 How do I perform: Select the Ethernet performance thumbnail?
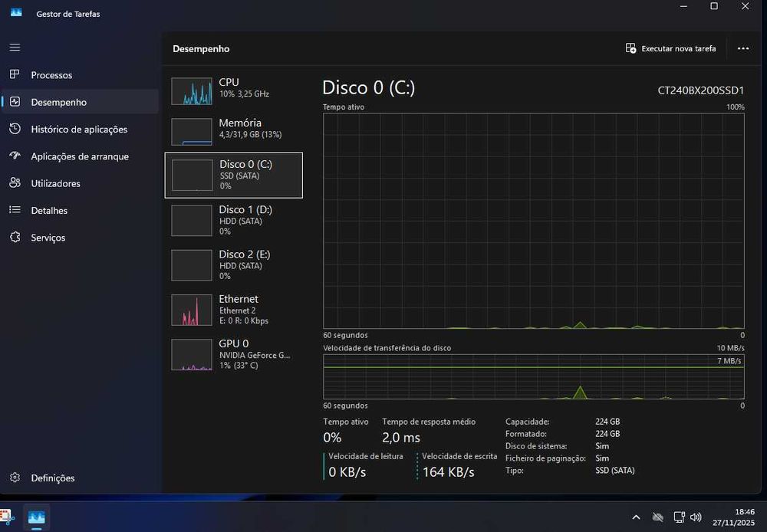point(192,310)
